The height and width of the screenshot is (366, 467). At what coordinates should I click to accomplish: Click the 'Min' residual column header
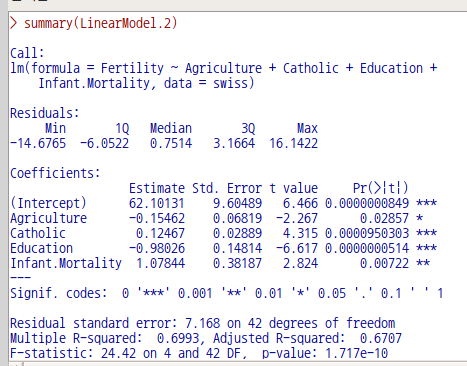[55, 128]
